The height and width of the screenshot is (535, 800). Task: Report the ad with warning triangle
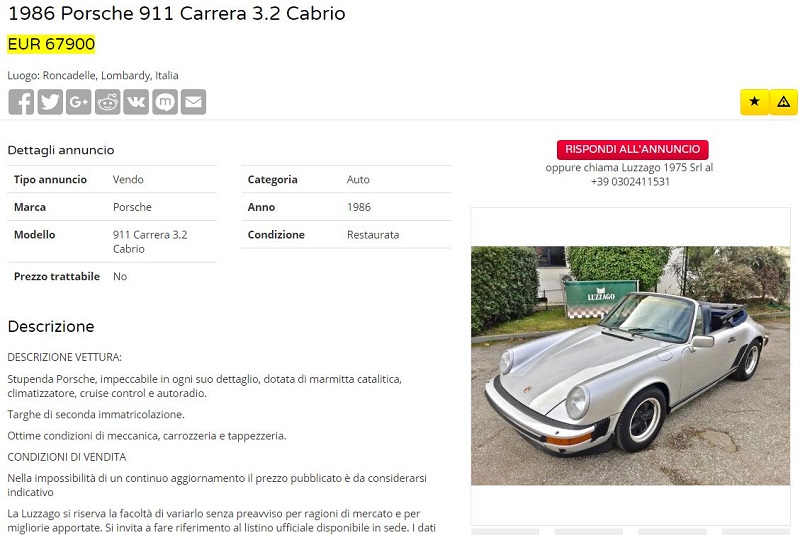coord(784,101)
